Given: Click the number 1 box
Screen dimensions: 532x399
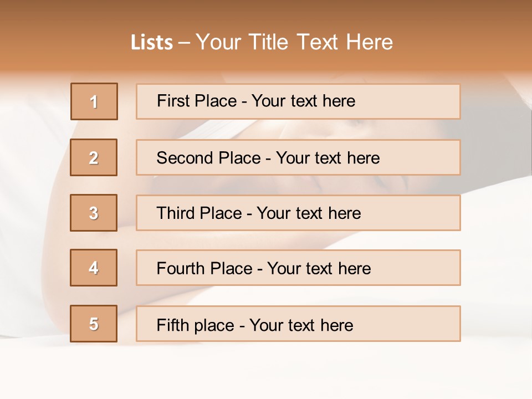Looking at the screenshot, I should click(x=94, y=101).
